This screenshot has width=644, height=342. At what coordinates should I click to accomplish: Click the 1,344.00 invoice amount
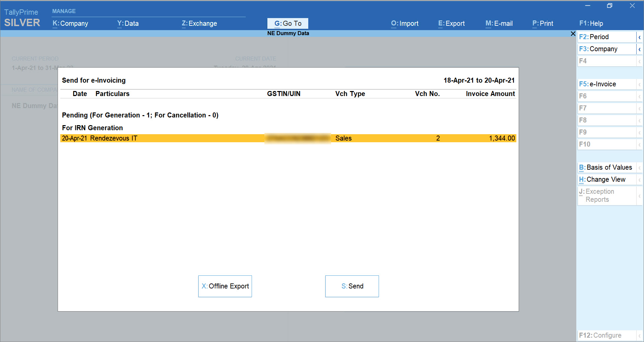[x=502, y=138]
